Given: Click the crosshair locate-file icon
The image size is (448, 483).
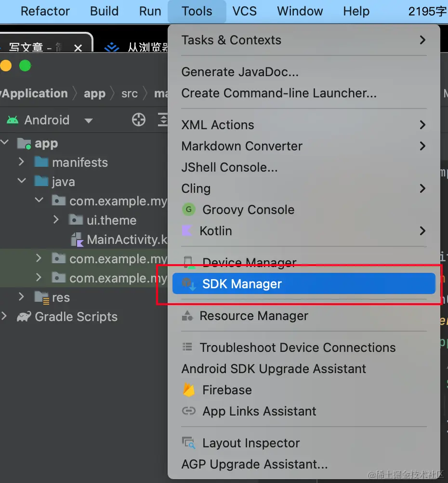Looking at the screenshot, I should pyautogui.click(x=139, y=120).
